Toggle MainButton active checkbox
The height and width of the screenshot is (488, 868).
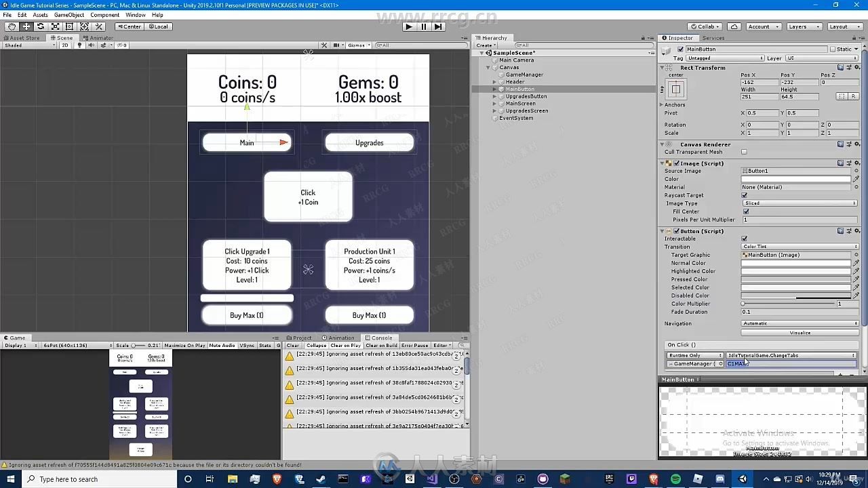(x=681, y=49)
